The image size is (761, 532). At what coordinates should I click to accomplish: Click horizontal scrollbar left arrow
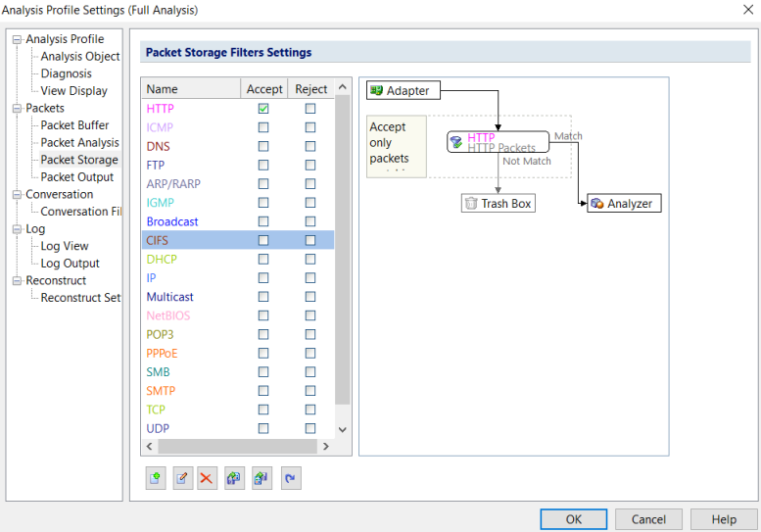point(150,446)
